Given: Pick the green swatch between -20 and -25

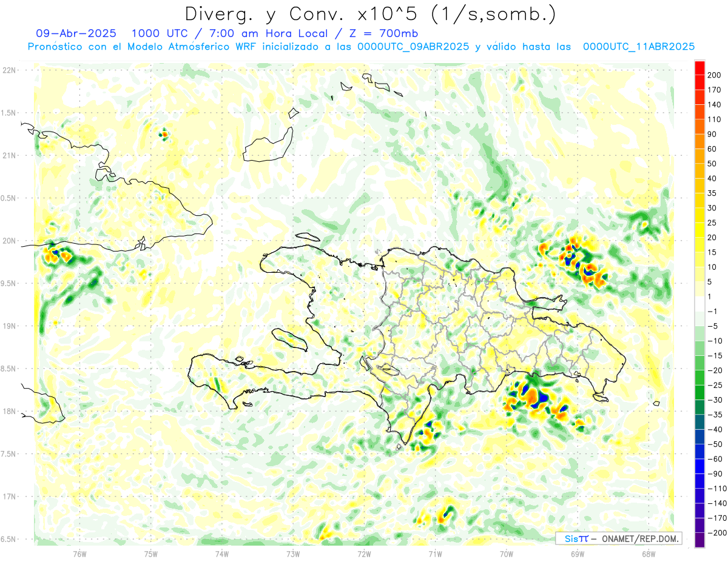Looking at the screenshot, I should click(x=699, y=378).
